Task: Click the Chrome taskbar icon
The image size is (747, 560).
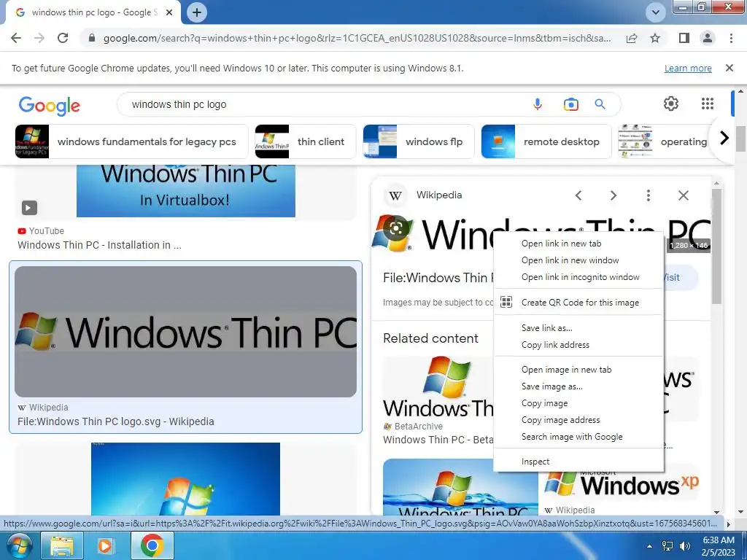Action: click(x=152, y=545)
